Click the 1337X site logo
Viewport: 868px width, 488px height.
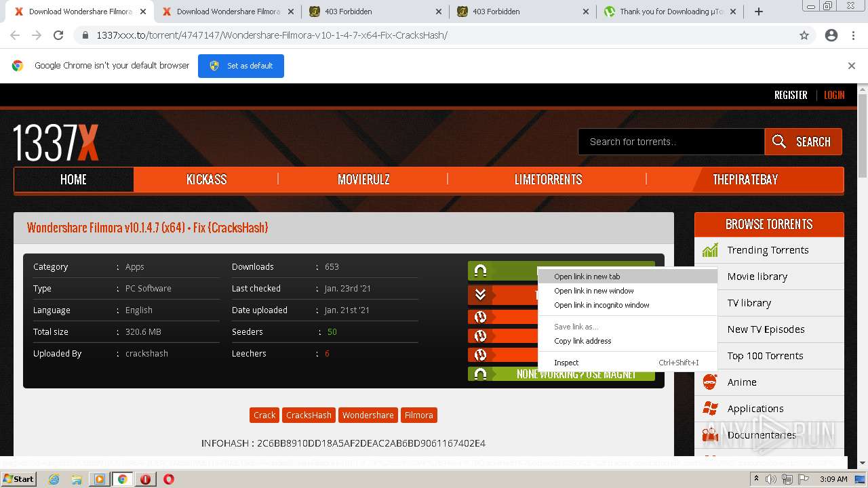(x=56, y=142)
